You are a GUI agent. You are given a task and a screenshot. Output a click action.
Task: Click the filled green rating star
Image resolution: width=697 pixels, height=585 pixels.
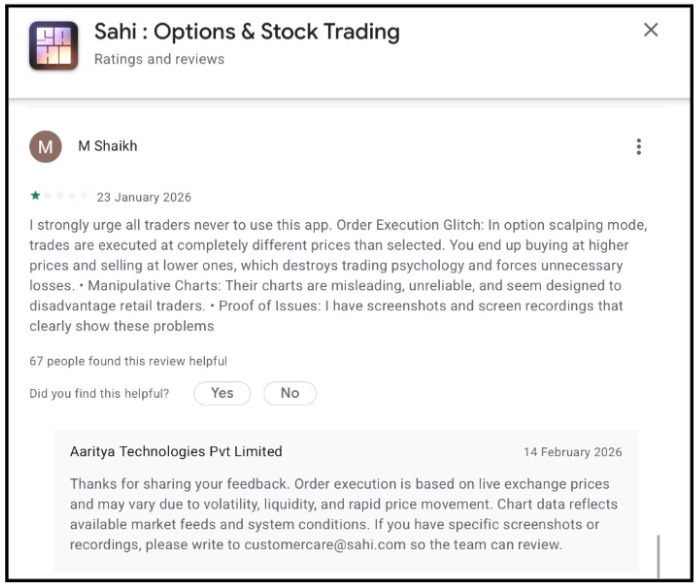pos(36,196)
